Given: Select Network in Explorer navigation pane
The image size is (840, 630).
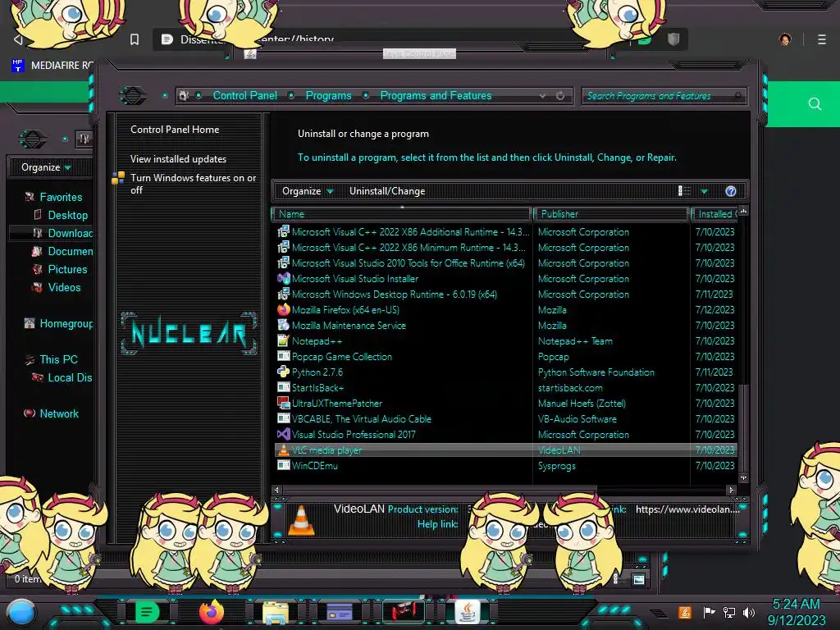Looking at the screenshot, I should pos(59,413).
